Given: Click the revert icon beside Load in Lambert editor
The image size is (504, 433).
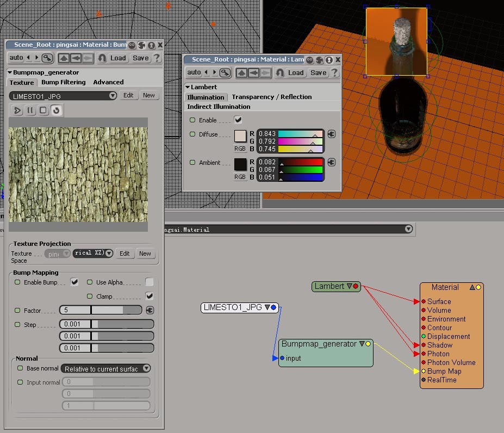Looking at the screenshot, I should click(x=279, y=73).
